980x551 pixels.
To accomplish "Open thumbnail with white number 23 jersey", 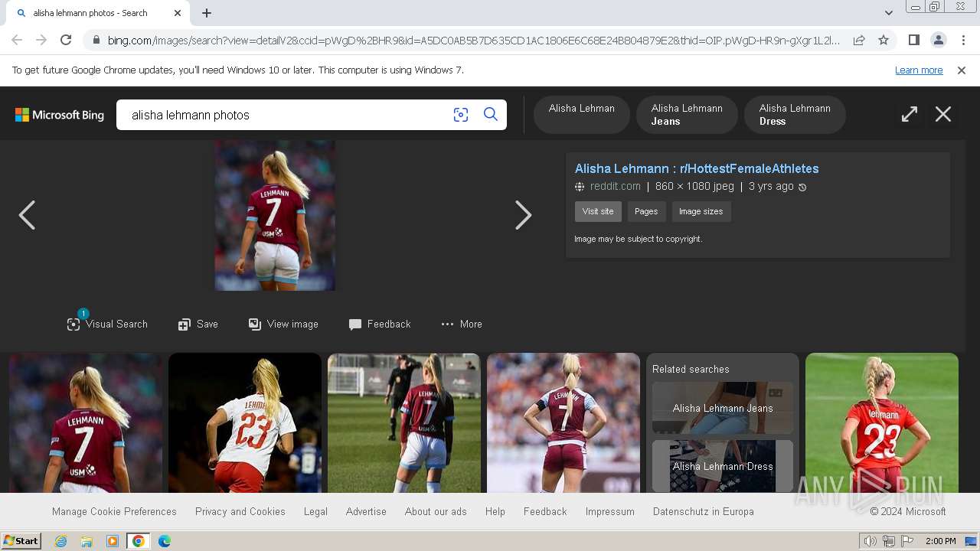I will click(245, 422).
